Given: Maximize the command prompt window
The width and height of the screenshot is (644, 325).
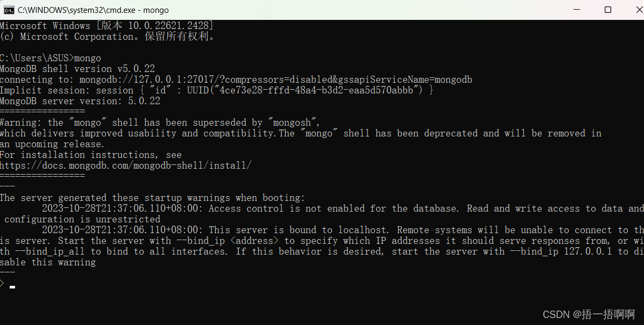Looking at the screenshot, I should [608, 10].
